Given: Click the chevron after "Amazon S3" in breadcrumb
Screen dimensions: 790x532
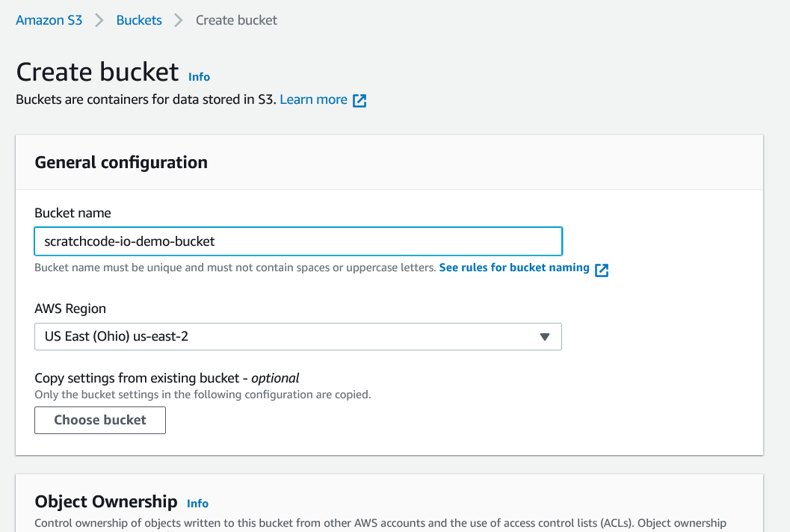Looking at the screenshot, I should [98, 20].
